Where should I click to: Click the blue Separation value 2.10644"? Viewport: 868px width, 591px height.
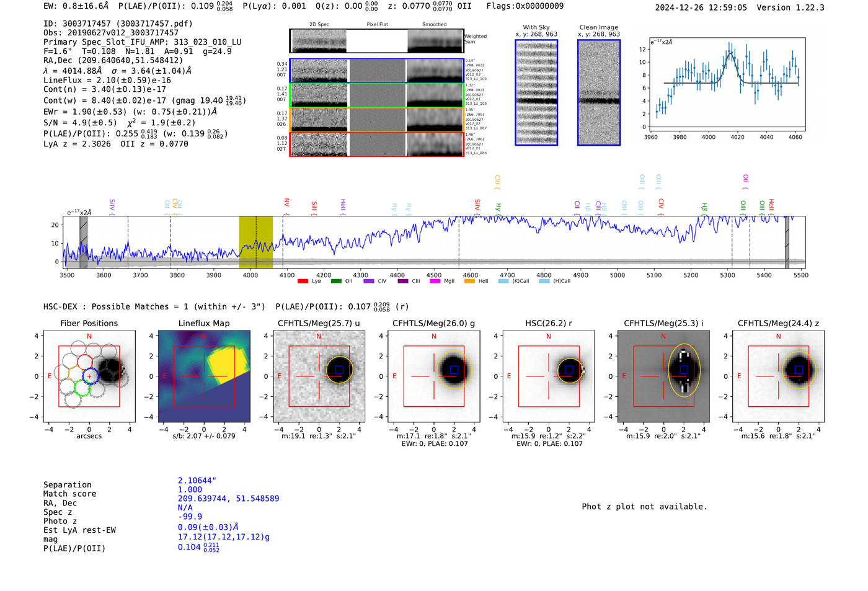pyautogui.click(x=197, y=481)
